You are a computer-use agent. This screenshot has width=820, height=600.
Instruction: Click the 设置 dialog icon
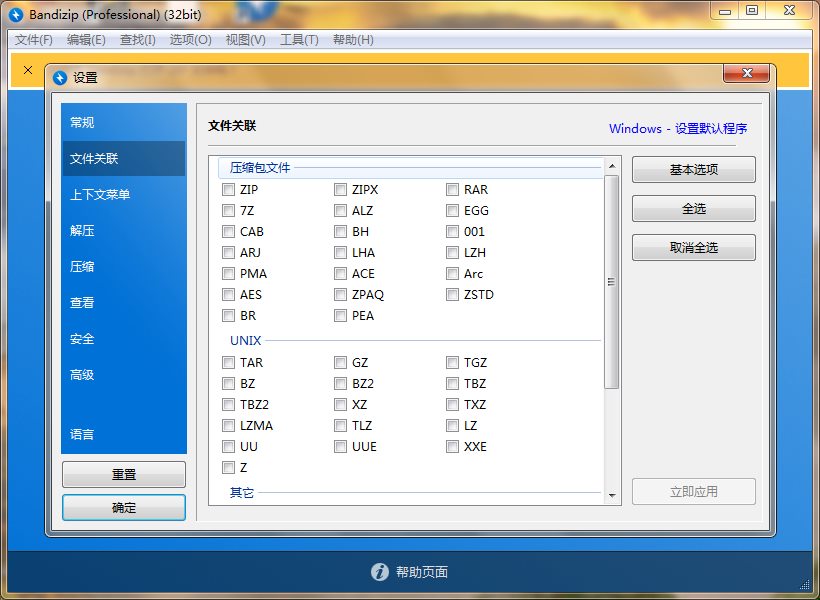pyautogui.click(x=61, y=74)
